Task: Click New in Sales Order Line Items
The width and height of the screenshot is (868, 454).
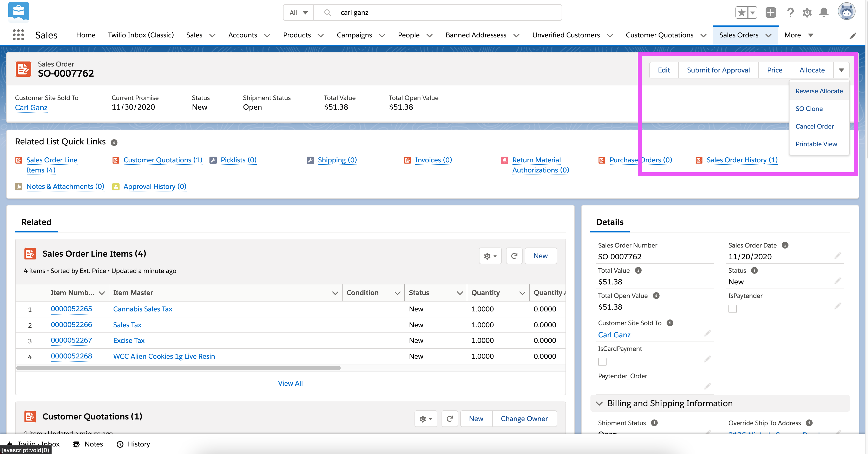Action: click(x=541, y=256)
